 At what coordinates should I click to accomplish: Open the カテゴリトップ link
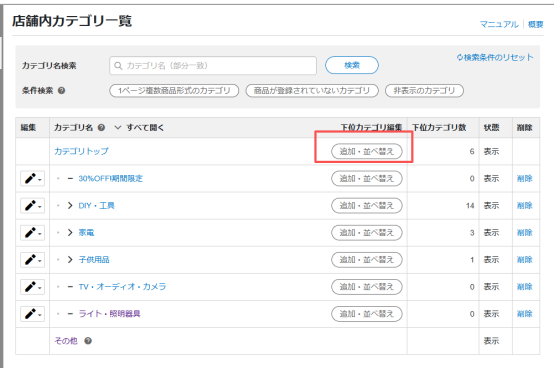[81, 151]
